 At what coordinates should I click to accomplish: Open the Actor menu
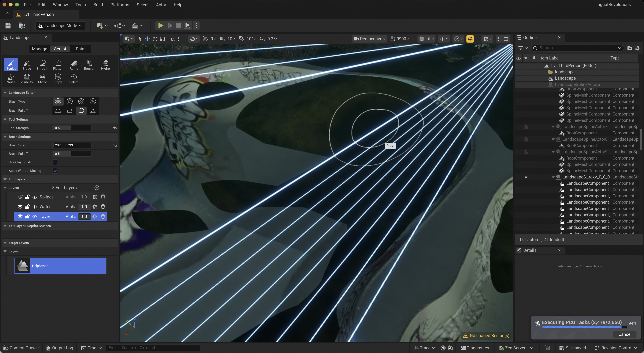[161, 5]
